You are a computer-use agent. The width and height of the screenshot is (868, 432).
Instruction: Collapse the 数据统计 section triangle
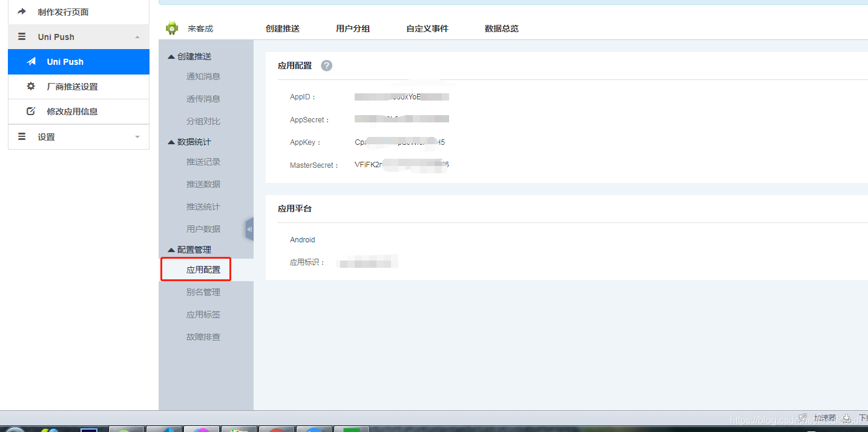tap(171, 142)
